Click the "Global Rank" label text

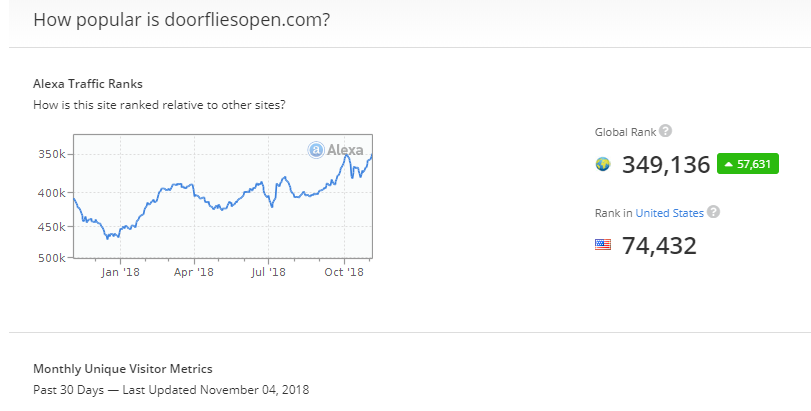click(624, 132)
